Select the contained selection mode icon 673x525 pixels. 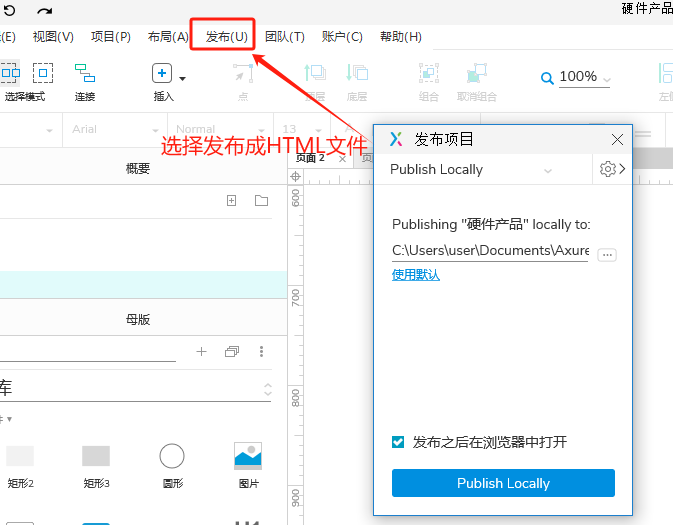[x=43, y=73]
